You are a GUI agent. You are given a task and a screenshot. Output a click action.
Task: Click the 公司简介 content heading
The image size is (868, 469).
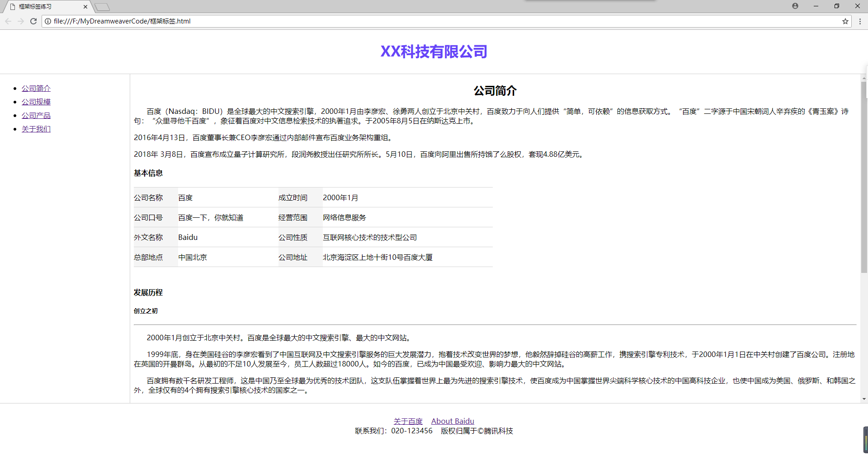495,91
